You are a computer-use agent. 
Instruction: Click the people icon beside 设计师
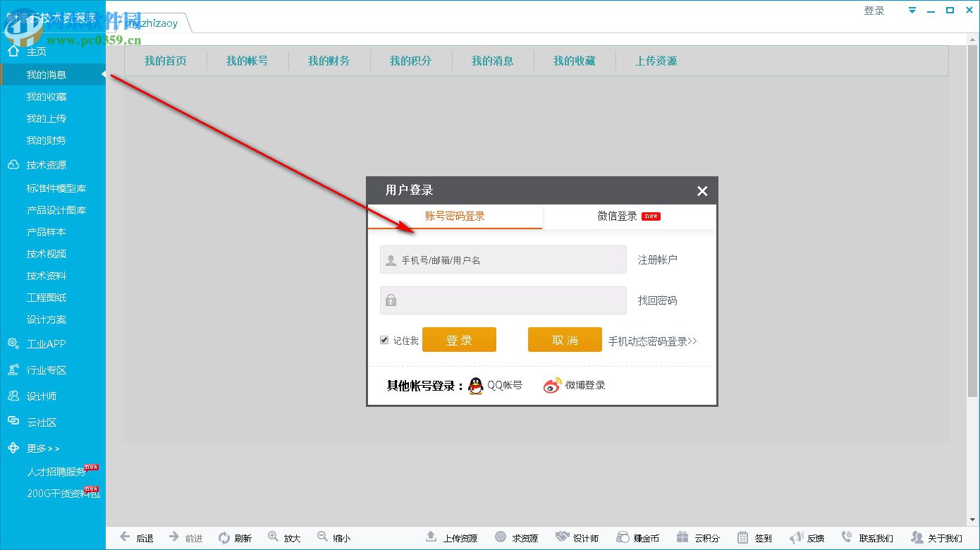click(13, 396)
